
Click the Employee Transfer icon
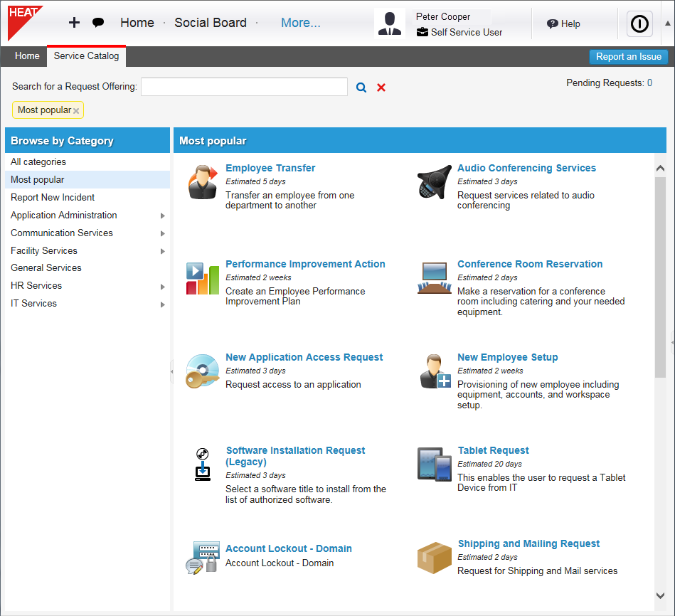pyautogui.click(x=203, y=183)
